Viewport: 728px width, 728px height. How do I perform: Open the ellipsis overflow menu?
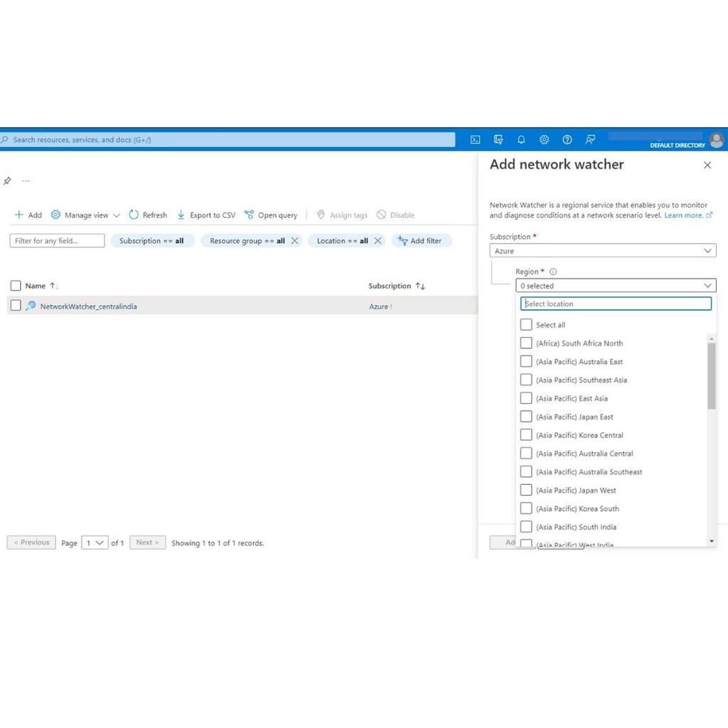[x=26, y=181]
